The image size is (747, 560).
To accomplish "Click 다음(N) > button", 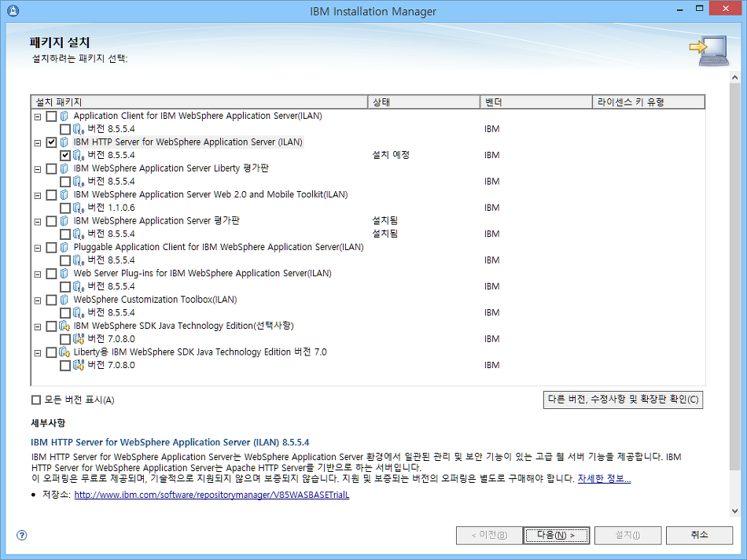I will click(x=556, y=535).
